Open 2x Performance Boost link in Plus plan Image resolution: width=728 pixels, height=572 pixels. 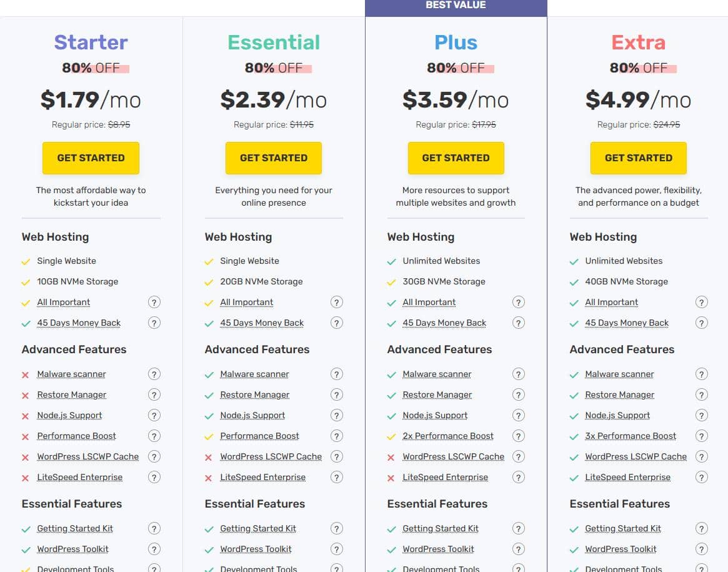tap(448, 436)
